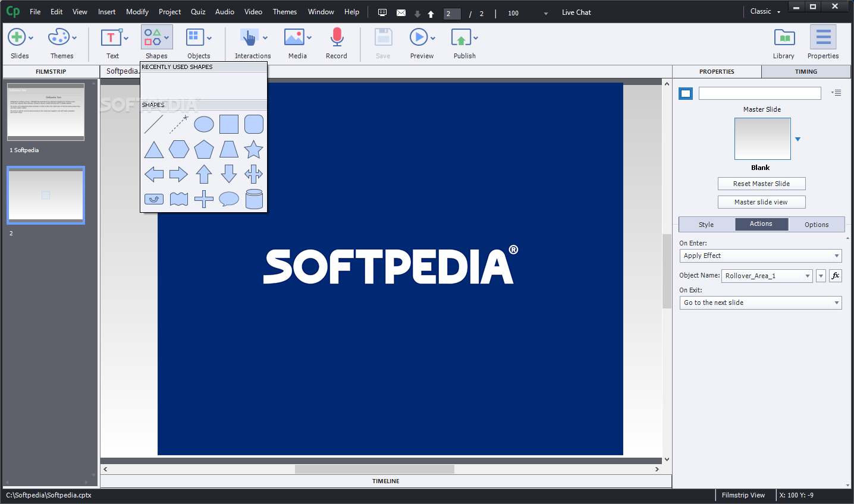Select slide 2 thumbnail in filmstrip
854x504 pixels.
46,195
